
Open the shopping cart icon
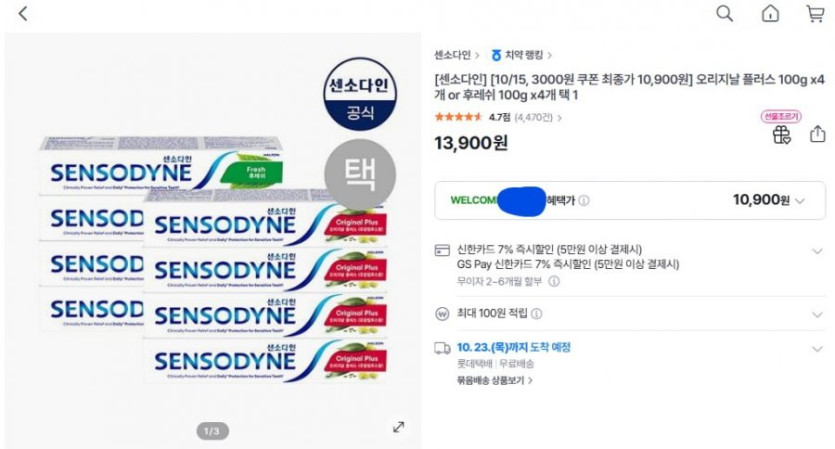coord(815,13)
